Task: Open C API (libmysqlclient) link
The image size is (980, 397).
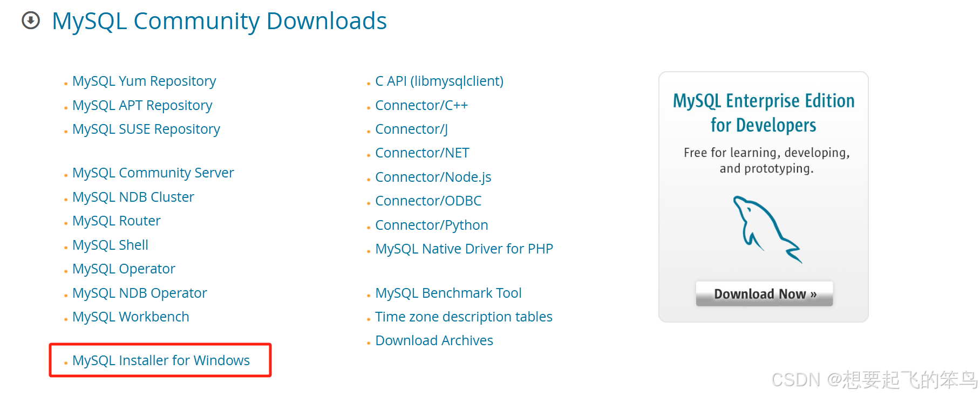Action: (439, 81)
